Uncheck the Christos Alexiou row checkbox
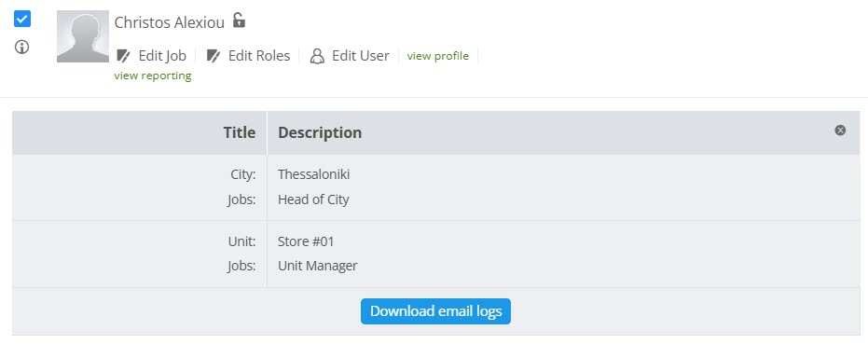The width and height of the screenshot is (868, 344). point(22,19)
